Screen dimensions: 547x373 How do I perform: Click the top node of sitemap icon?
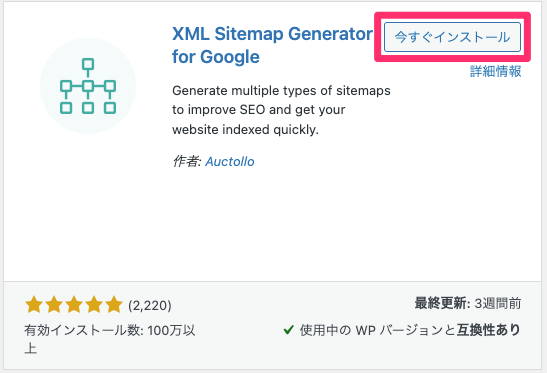click(88, 64)
